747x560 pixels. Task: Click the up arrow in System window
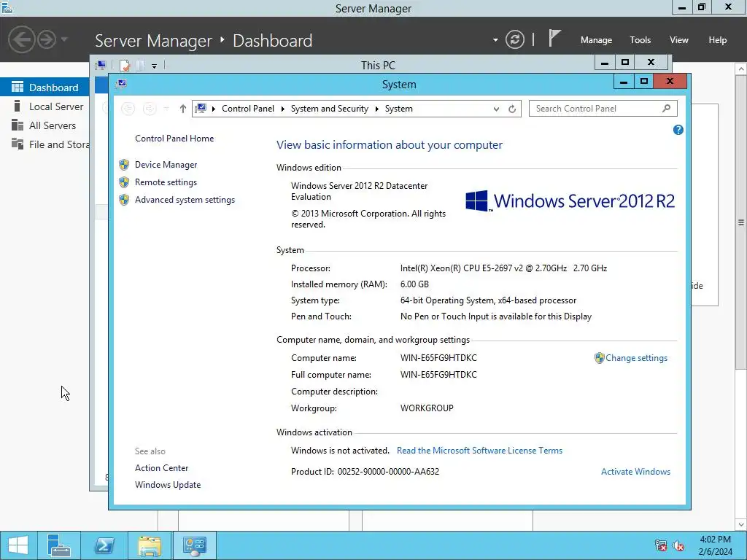tap(183, 109)
